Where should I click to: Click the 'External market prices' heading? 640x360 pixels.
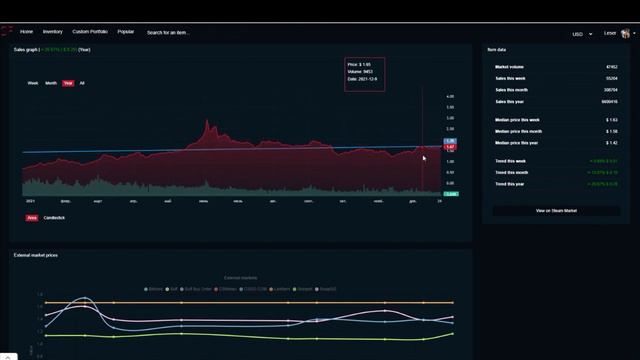pyautogui.click(x=36, y=255)
